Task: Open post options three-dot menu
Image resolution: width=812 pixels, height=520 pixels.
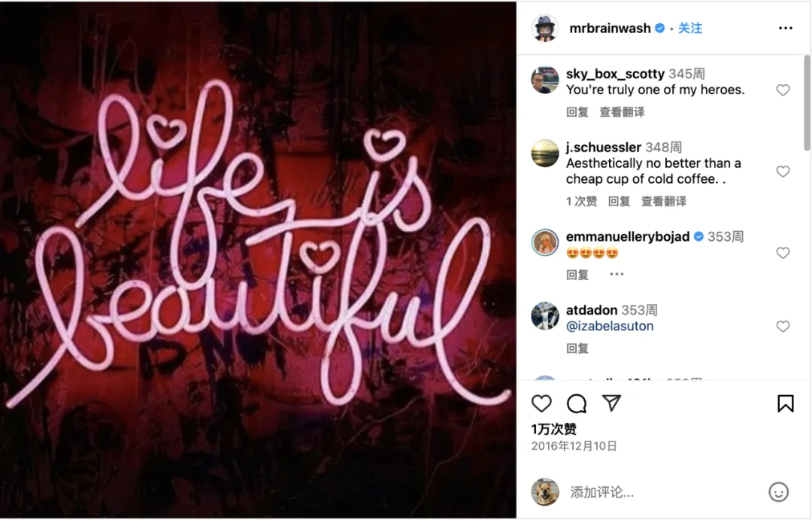Action: click(x=786, y=28)
